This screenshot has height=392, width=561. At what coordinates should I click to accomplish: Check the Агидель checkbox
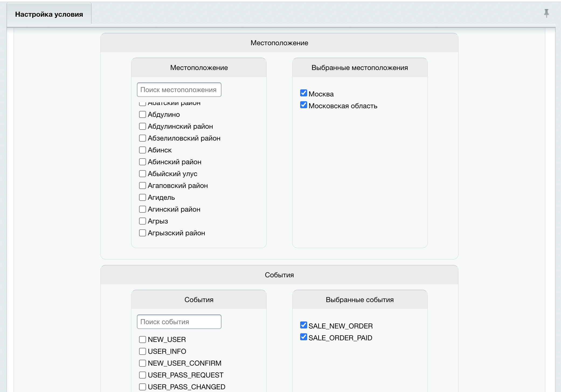pos(143,197)
